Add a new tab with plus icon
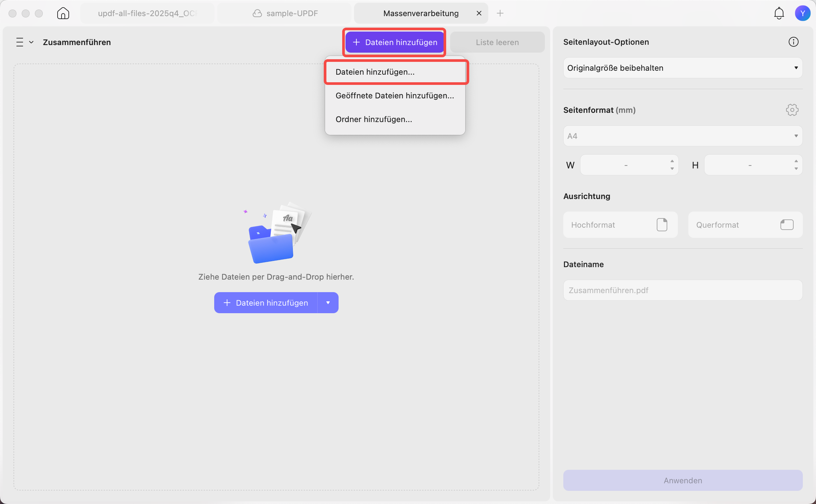Screen dimensions: 816x504 pyautogui.click(x=500, y=13)
